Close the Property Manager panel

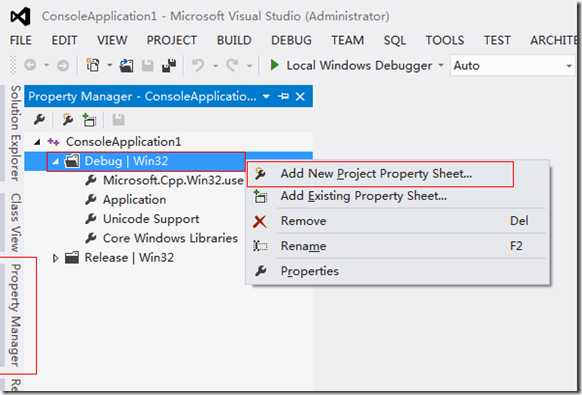click(x=300, y=97)
